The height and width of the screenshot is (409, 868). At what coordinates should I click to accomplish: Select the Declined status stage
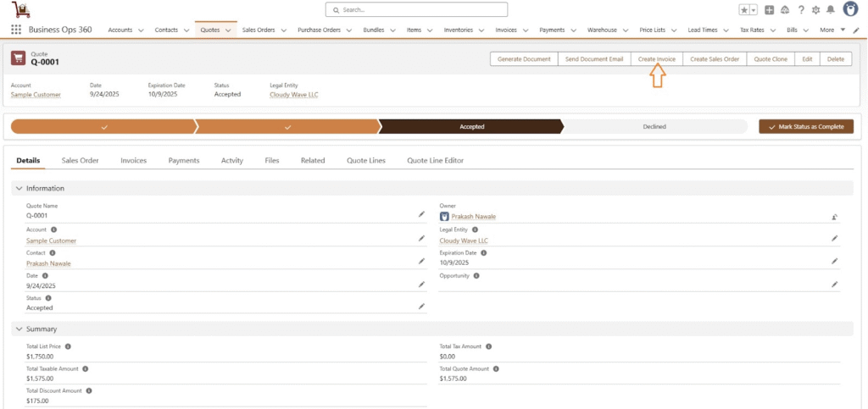[654, 127]
